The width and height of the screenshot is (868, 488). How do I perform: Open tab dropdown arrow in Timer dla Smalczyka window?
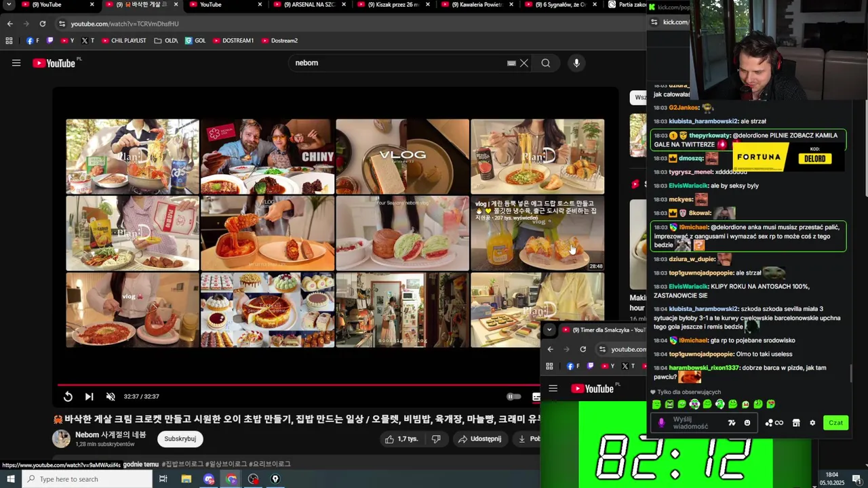point(549,330)
